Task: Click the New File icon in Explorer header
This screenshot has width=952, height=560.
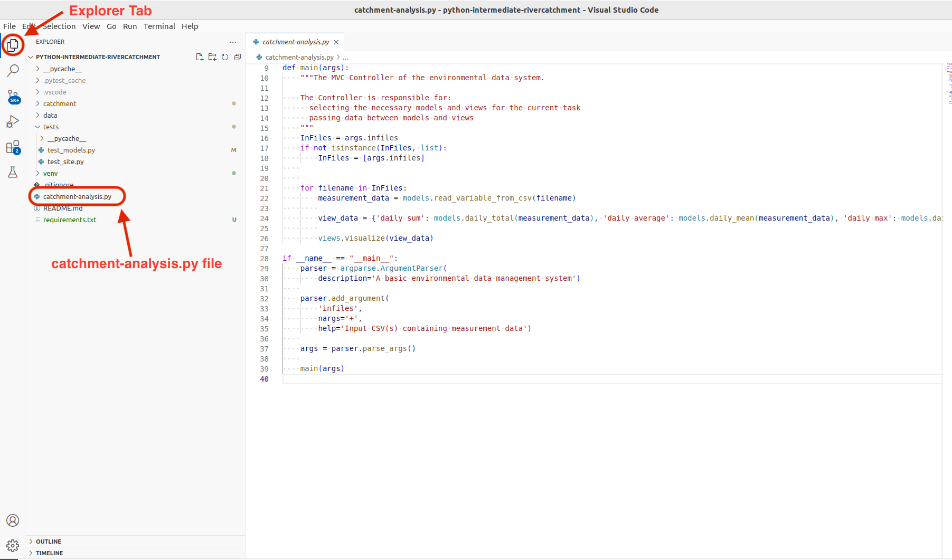Action: point(200,57)
